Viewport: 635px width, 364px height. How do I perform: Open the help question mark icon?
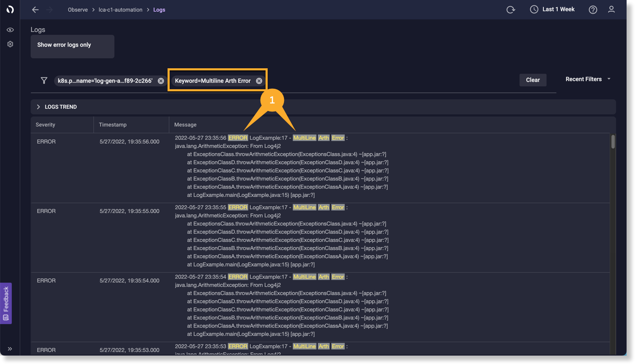(x=593, y=10)
